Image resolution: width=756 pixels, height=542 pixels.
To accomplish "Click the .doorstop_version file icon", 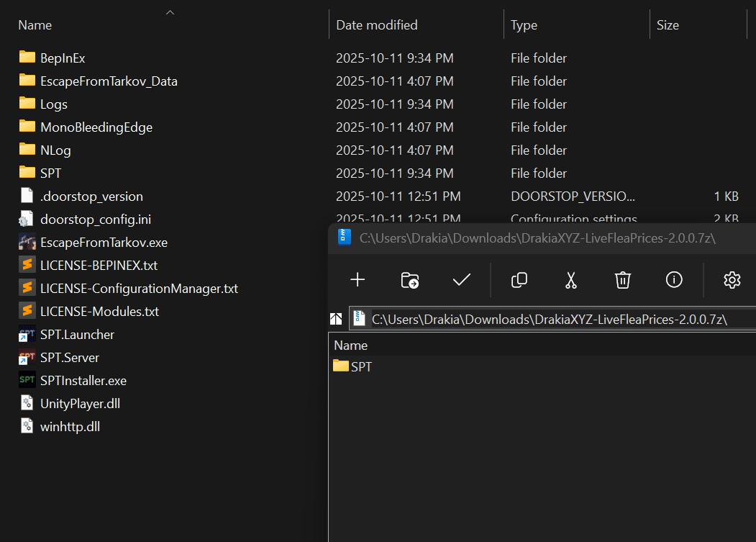I will click(x=27, y=196).
